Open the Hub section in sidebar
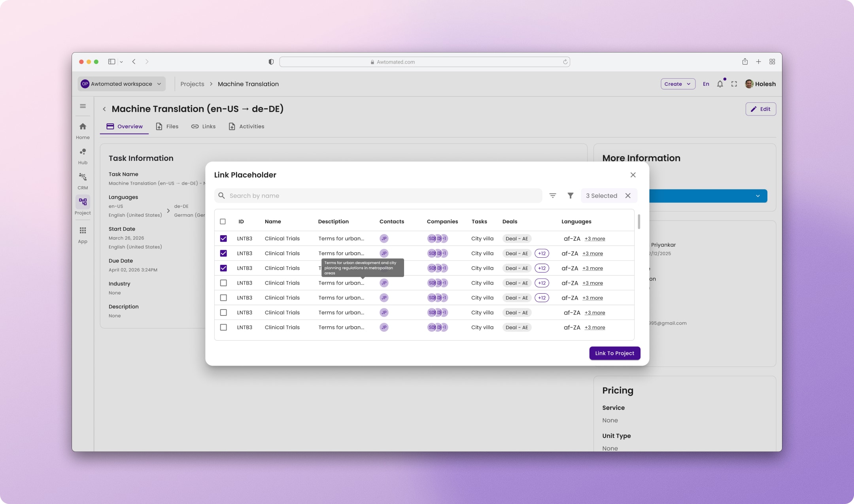 [x=83, y=156]
